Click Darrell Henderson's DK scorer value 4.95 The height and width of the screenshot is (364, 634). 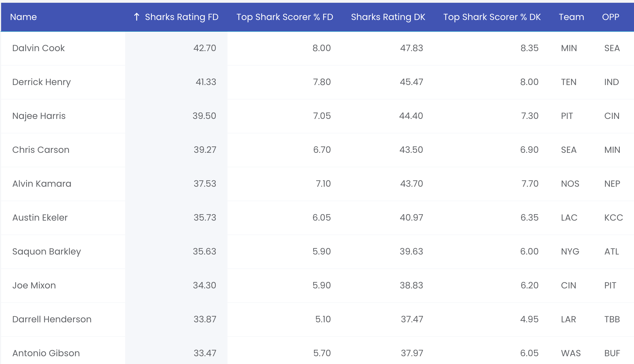tap(529, 319)
